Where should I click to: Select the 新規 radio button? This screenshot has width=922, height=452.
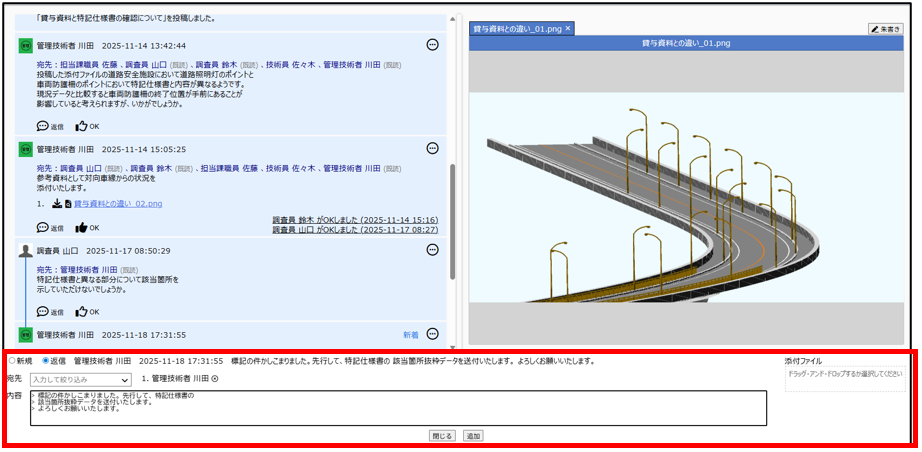point(12,360)
